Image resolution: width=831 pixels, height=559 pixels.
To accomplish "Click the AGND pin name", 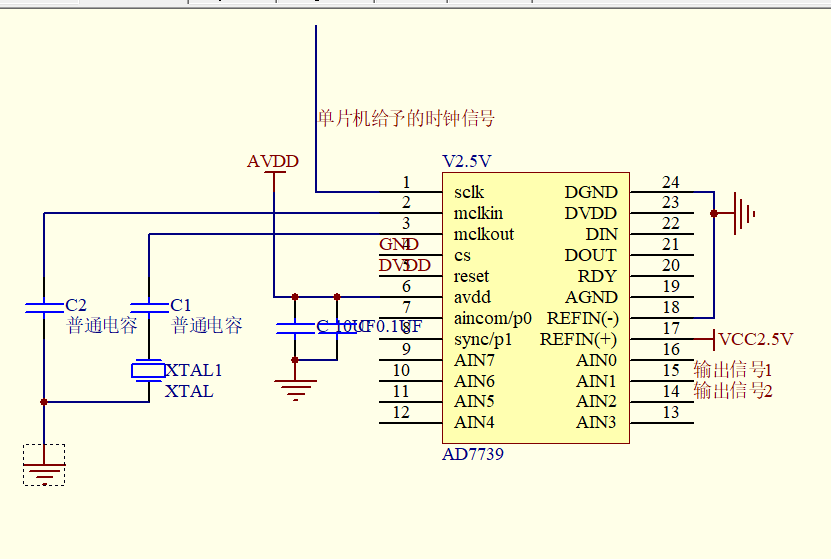I will pos(591,297).
